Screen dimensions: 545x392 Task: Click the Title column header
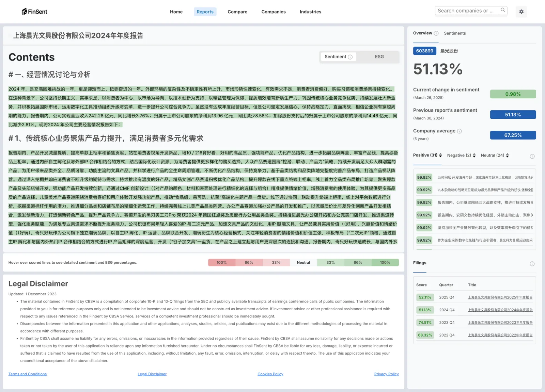[472, 285]
